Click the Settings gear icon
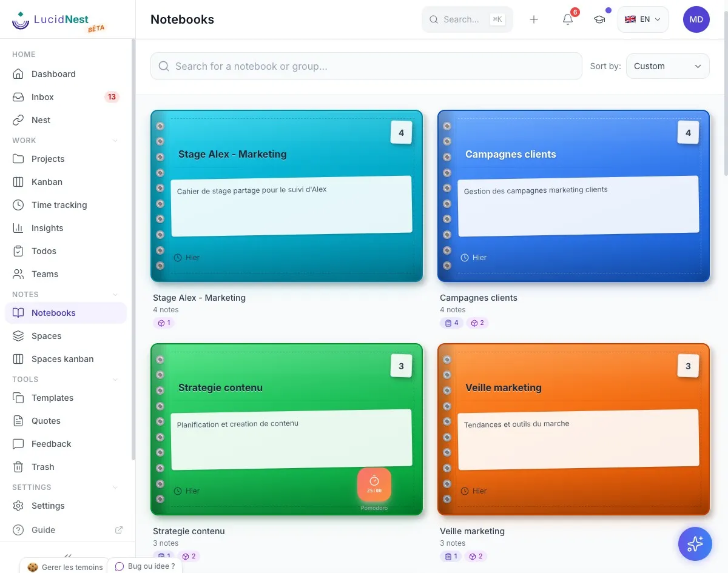The image size is (728, 573). (x=19, y=506)
